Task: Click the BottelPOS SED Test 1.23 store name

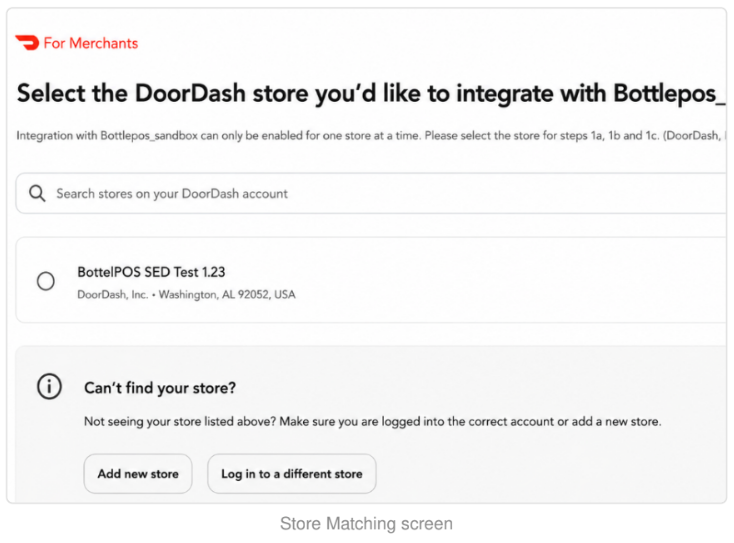Action: [x=151, y=272]
